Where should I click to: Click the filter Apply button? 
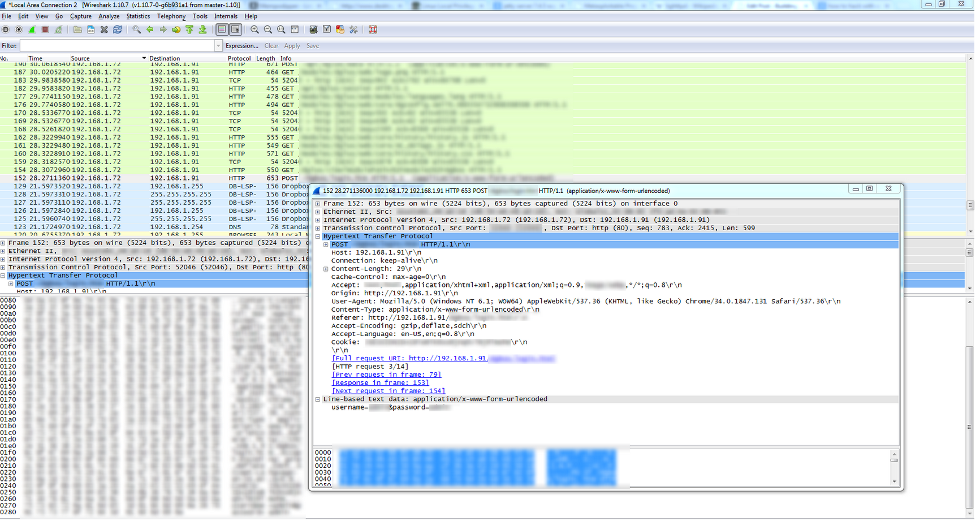click(x=292, y=46)
